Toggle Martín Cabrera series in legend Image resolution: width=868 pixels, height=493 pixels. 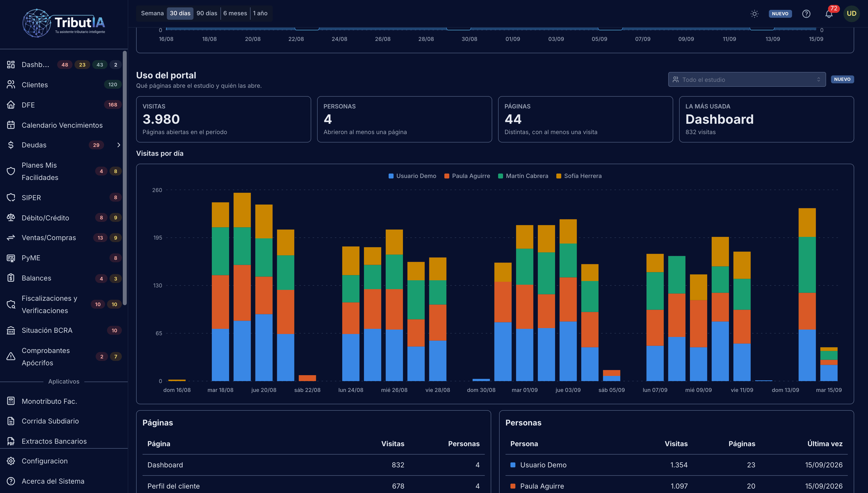(523, 176)
